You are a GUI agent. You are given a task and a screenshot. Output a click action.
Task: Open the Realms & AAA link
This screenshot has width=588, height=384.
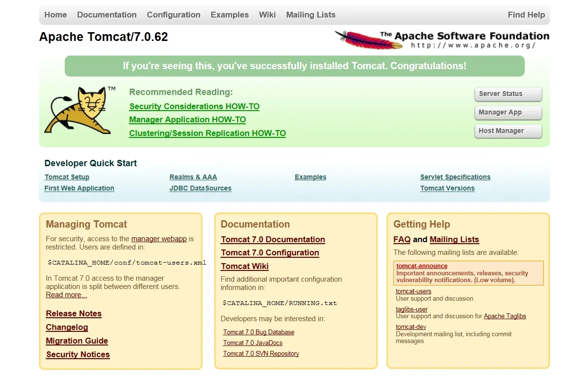[x=193, y=177]
